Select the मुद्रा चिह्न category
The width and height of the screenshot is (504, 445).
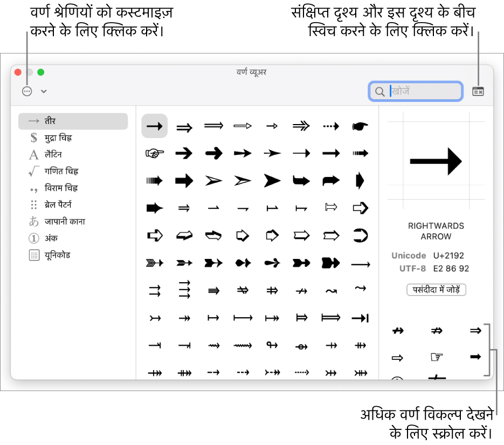pyautogui.click(x=73, y=138)
